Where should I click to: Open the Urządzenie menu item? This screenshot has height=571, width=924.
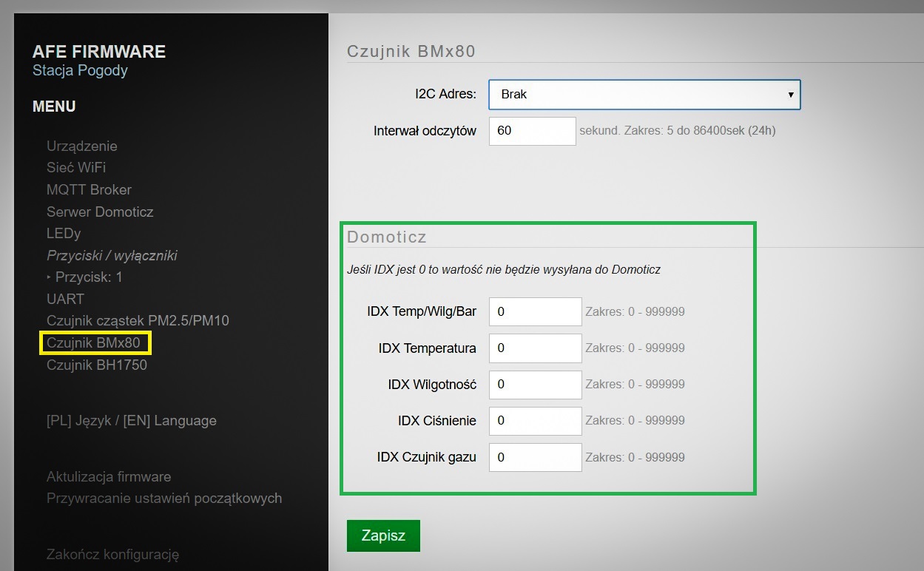(82, 146)
